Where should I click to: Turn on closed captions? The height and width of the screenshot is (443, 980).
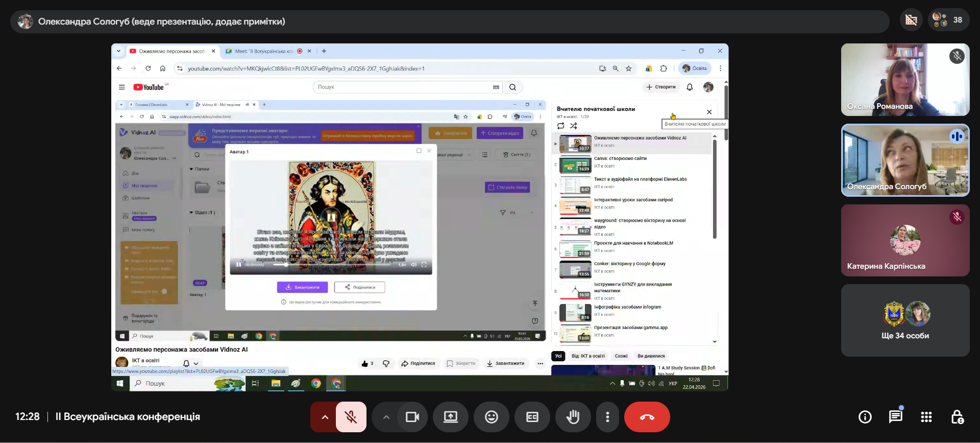tap(532, 417)
